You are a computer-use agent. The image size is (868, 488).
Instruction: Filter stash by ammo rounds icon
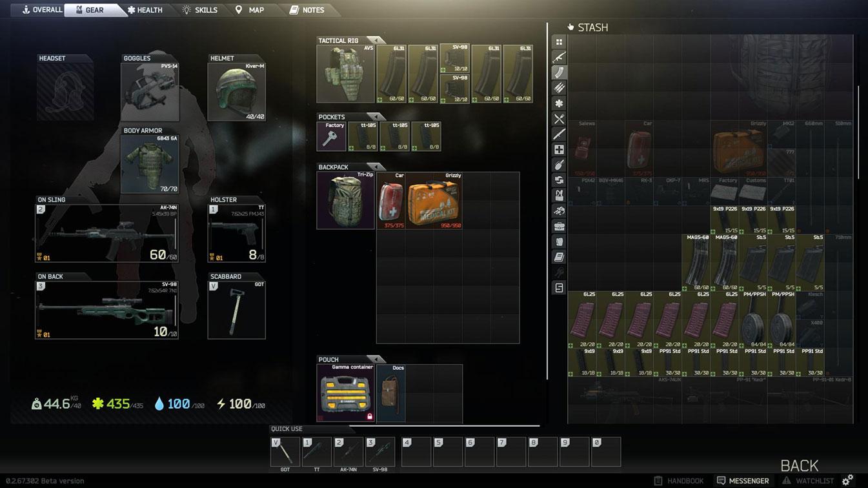559,88
